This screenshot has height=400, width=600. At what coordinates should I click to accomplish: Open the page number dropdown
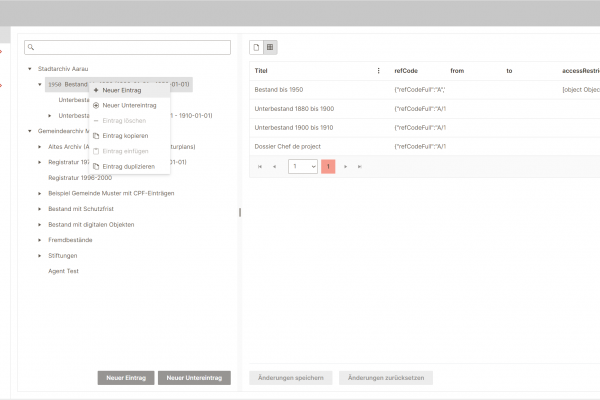tap(302, 166)
